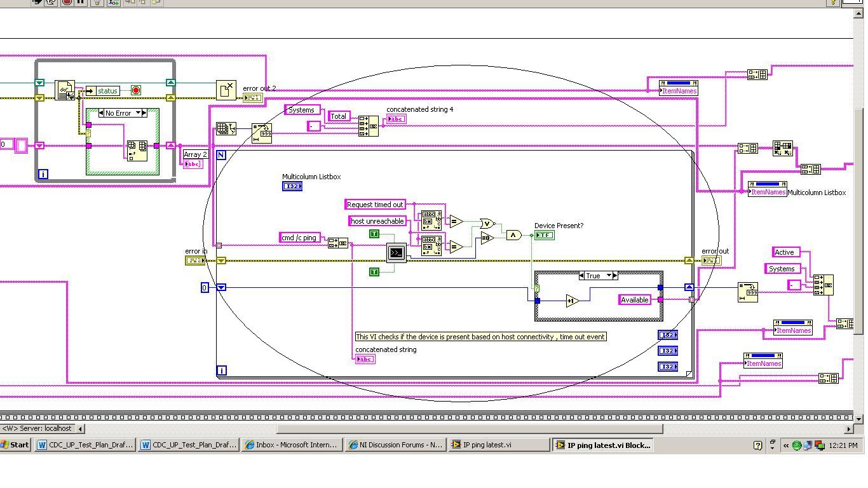Click the Windows Start button
The height and width of the screenshot is (488, 868).
pos(15,445)
